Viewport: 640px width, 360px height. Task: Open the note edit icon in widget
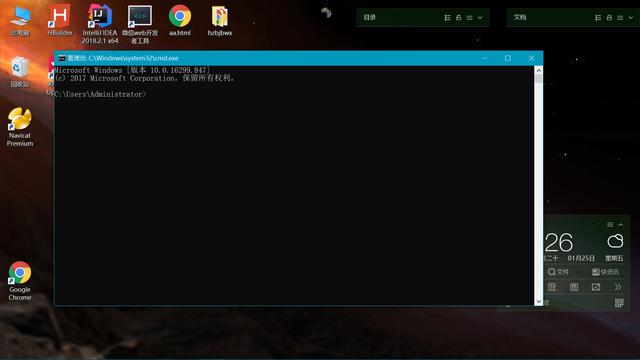pyautogui.click(x=552, y=287)
